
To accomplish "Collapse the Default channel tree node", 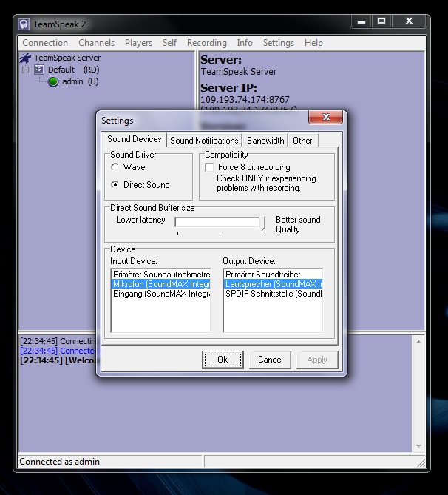I will point(26,70).
